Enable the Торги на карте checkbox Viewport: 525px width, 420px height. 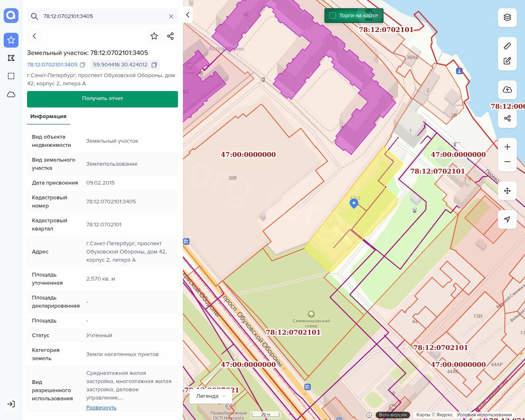[333, 16]
